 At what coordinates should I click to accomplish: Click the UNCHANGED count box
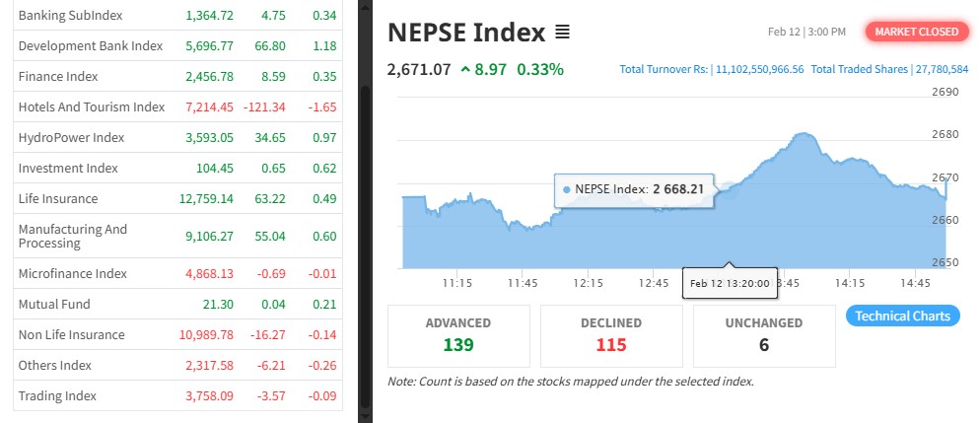(764, 335)
